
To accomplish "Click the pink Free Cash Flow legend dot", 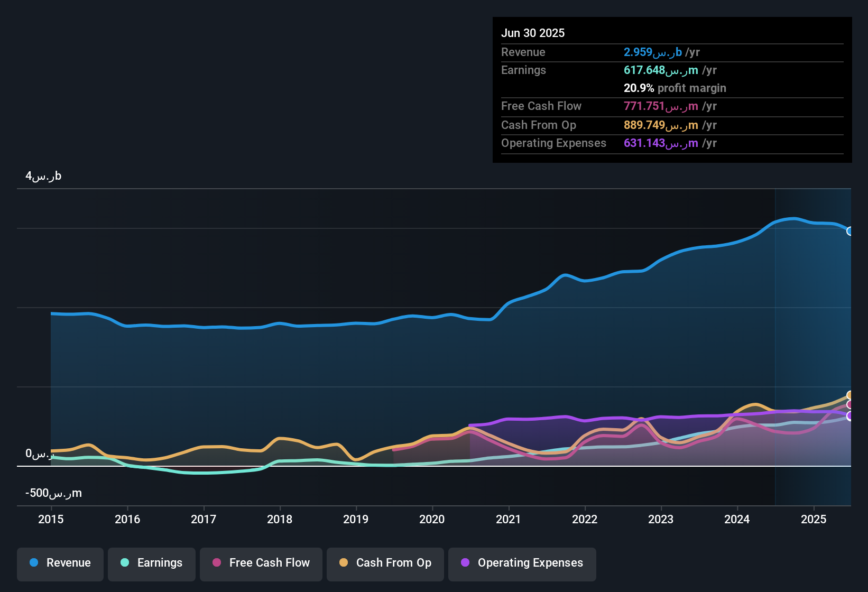I will pos(217,562).
